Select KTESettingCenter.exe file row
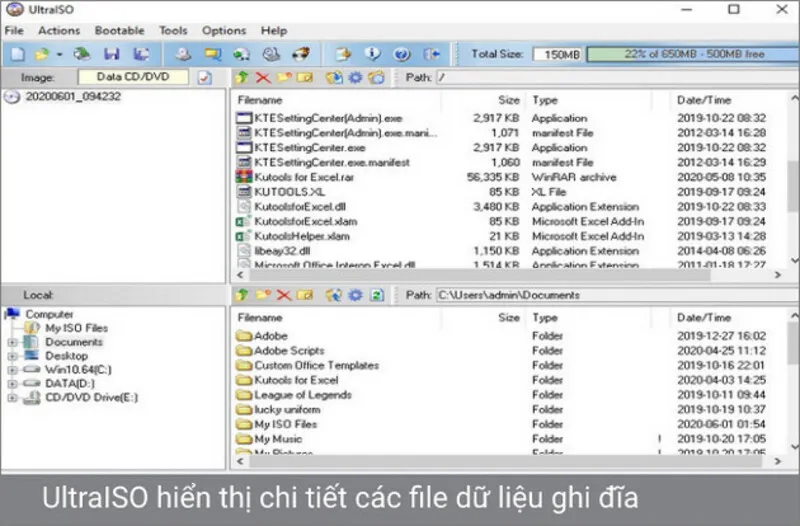Screen dimensions: 800x526 [x=310, y=147]
